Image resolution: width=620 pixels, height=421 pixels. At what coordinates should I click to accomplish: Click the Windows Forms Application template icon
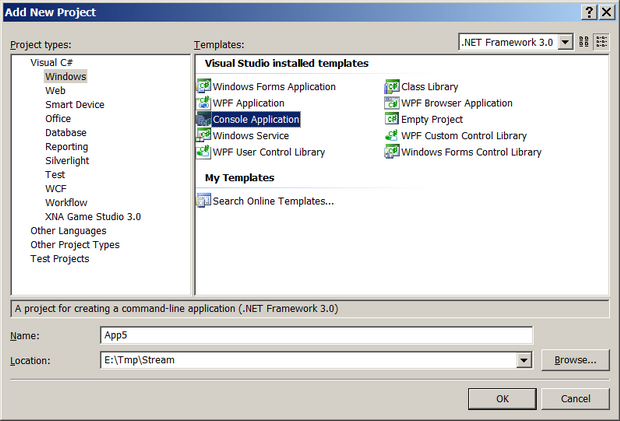tap(204, 86)
